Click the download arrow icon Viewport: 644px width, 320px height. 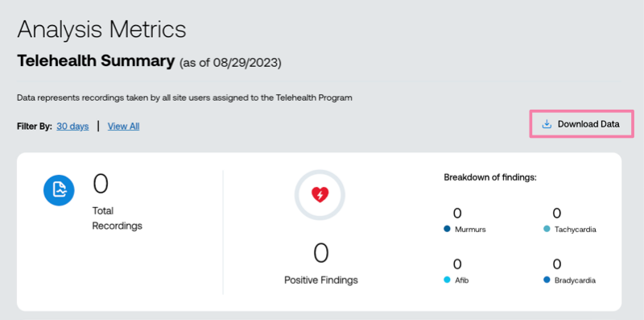[x=547, y=124]
